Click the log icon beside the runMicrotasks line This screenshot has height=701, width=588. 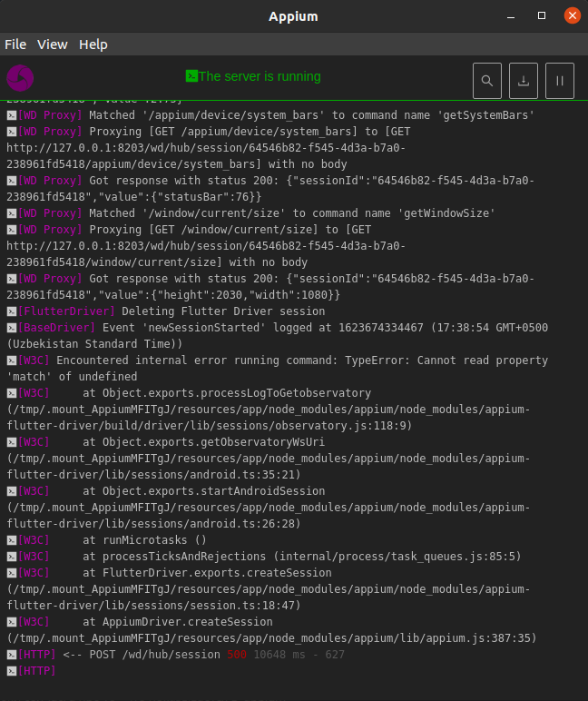click(12, 540)
